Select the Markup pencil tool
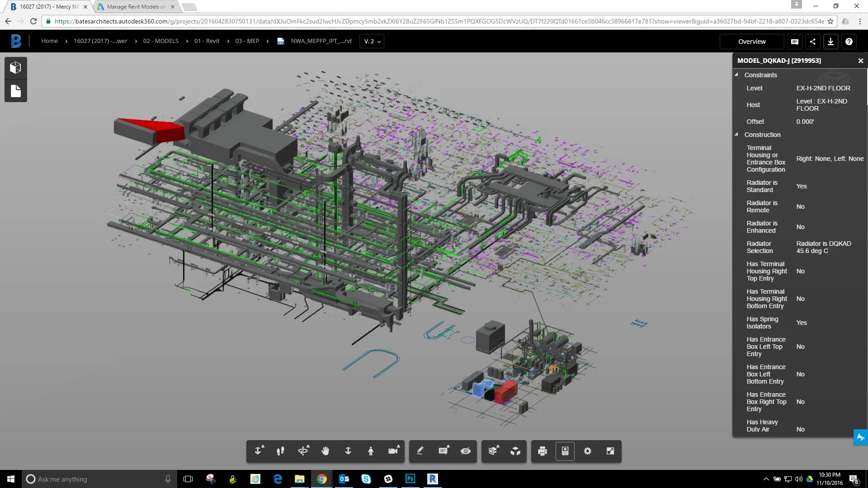The height and width of the screenshot is (488, 868). tap(420, 450)
